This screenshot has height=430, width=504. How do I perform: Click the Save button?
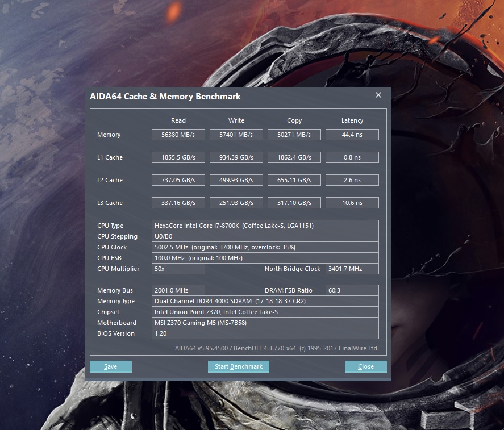(x=111, y=366)
